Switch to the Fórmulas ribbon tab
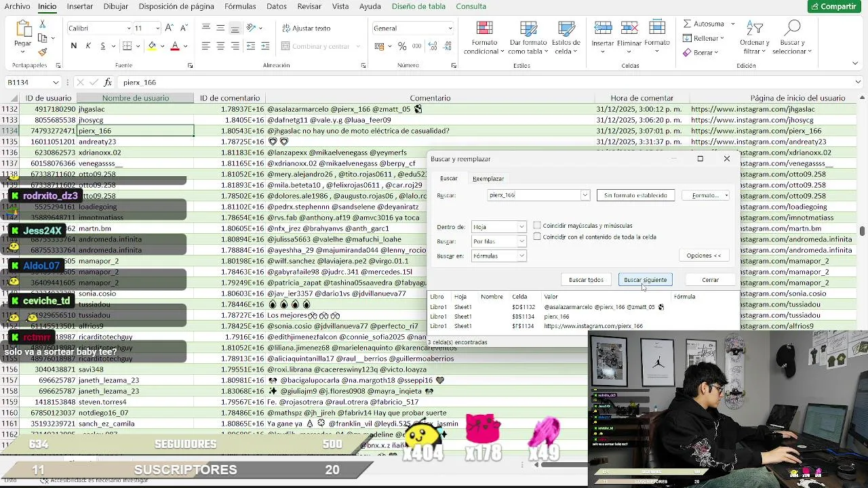 [x=240, y=6]
